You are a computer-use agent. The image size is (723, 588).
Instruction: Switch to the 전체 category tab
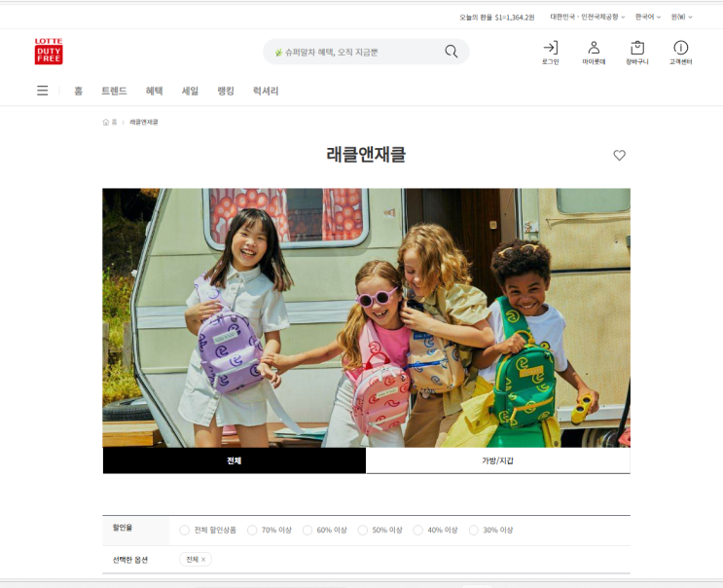point(235,460)
